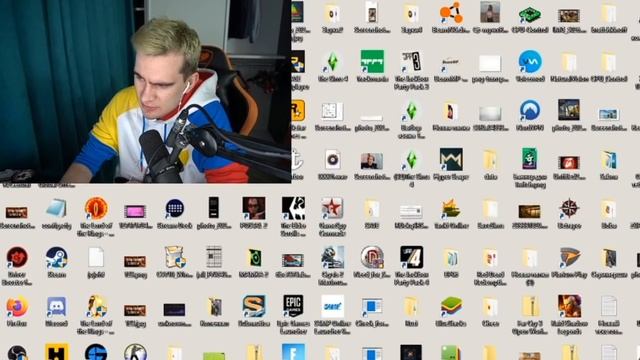Screen dimensions: 640x360
Task: Open the Rockstar Games R logo icon
Action: pyautogui.click(x=298, y=111)
